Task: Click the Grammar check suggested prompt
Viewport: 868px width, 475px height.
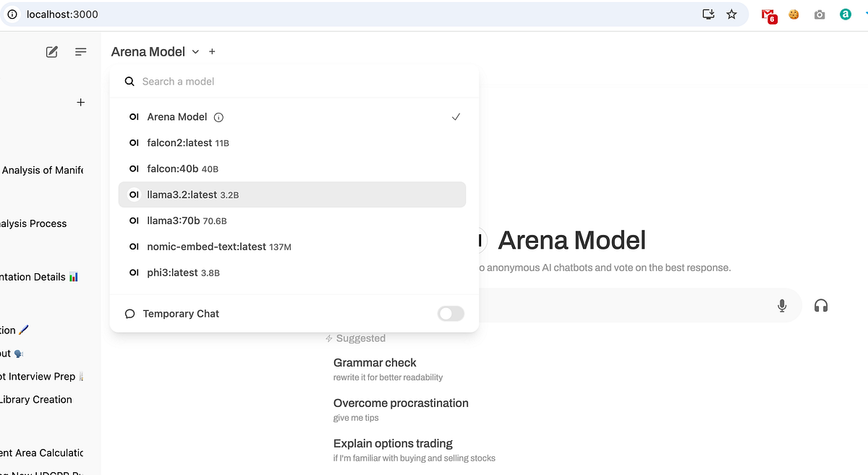Action: (375, 362)
